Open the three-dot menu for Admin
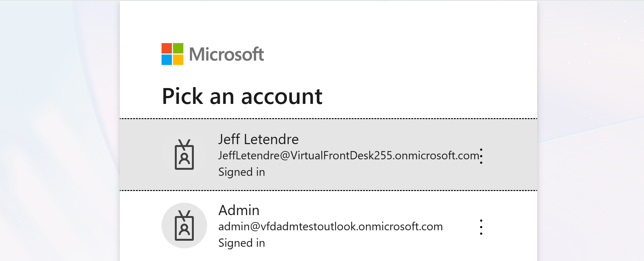The width and height of the screenshot is (644, 261). 481,227
